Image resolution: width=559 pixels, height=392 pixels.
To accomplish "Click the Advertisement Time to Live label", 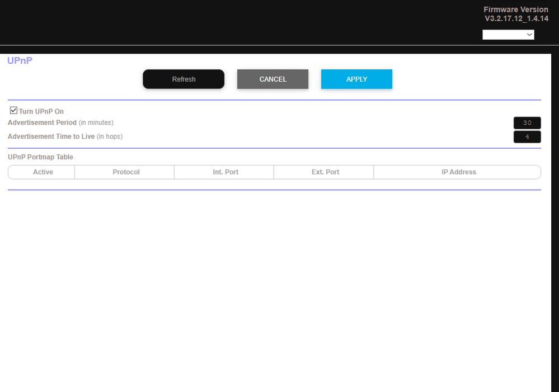I will pos(51,136).
